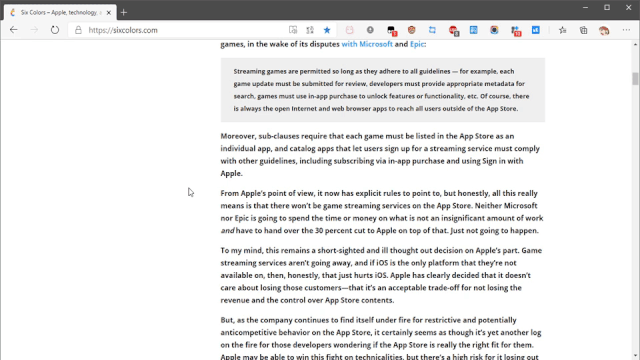Click the uBlock shield extension icon
The image size is (640, 360).
pos(411,30)
